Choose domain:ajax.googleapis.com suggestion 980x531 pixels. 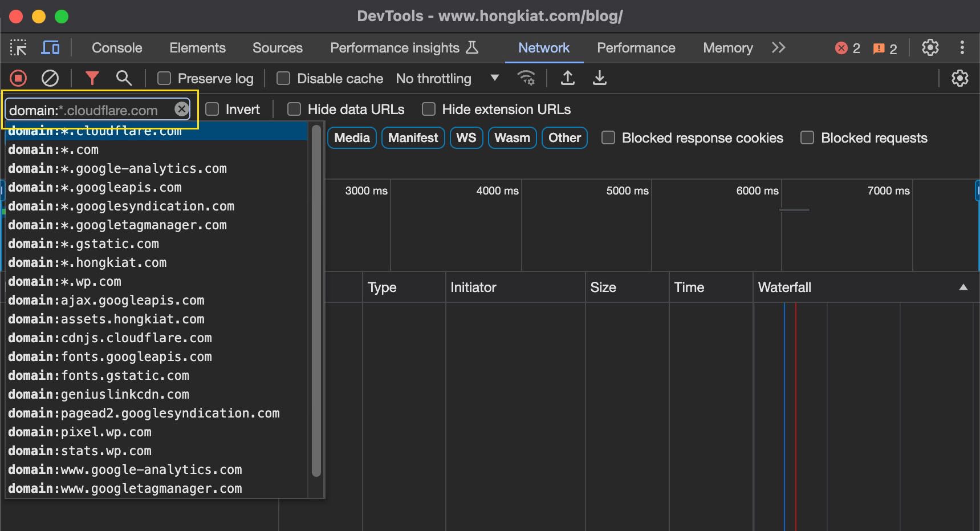pos(157,300)
